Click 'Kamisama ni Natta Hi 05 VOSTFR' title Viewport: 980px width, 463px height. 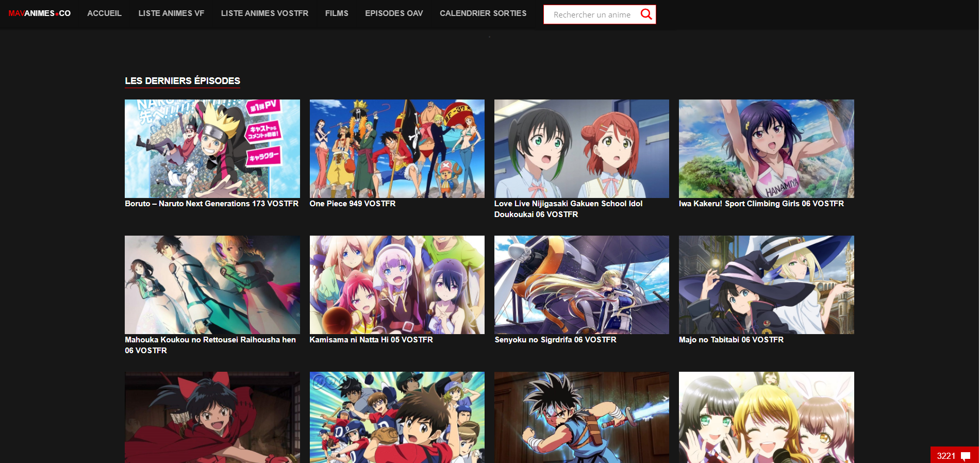pyautogui.click(x=371, y=340)
